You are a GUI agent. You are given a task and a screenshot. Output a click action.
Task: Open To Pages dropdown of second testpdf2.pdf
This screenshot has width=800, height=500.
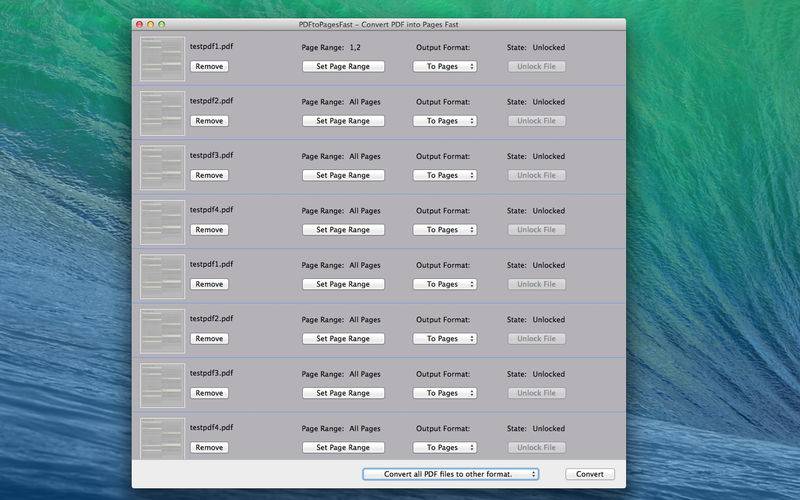445,339
